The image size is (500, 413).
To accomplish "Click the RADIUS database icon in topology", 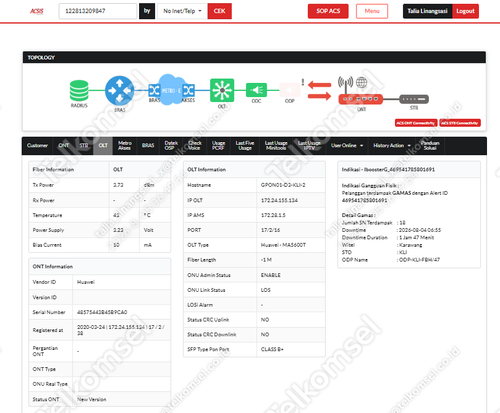I will (x=79, y=91).
